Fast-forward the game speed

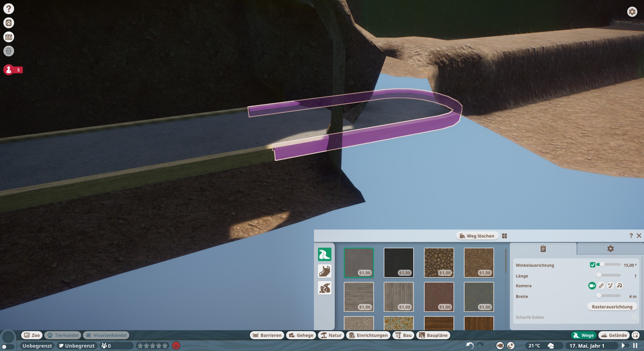(625, 346)
